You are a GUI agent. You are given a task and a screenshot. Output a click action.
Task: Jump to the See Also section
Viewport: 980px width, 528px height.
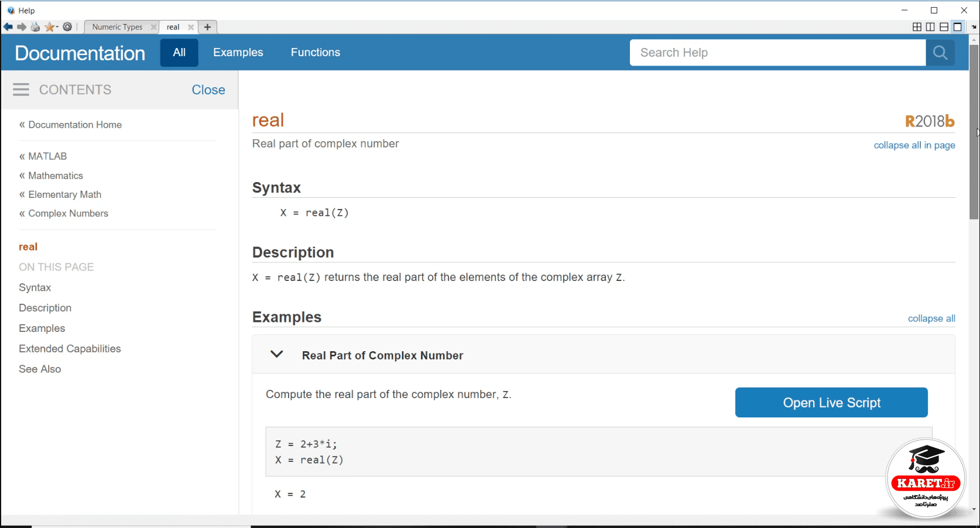click(40, 369)
